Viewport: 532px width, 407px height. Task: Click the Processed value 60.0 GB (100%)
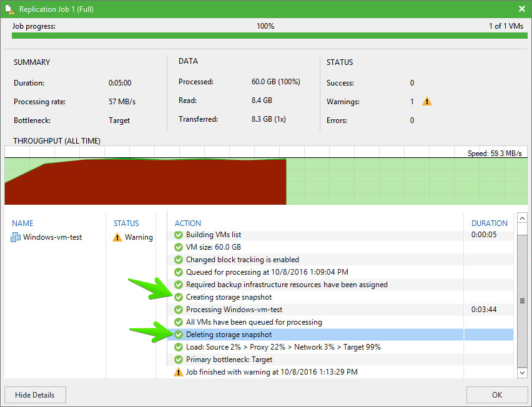[276, 82]
